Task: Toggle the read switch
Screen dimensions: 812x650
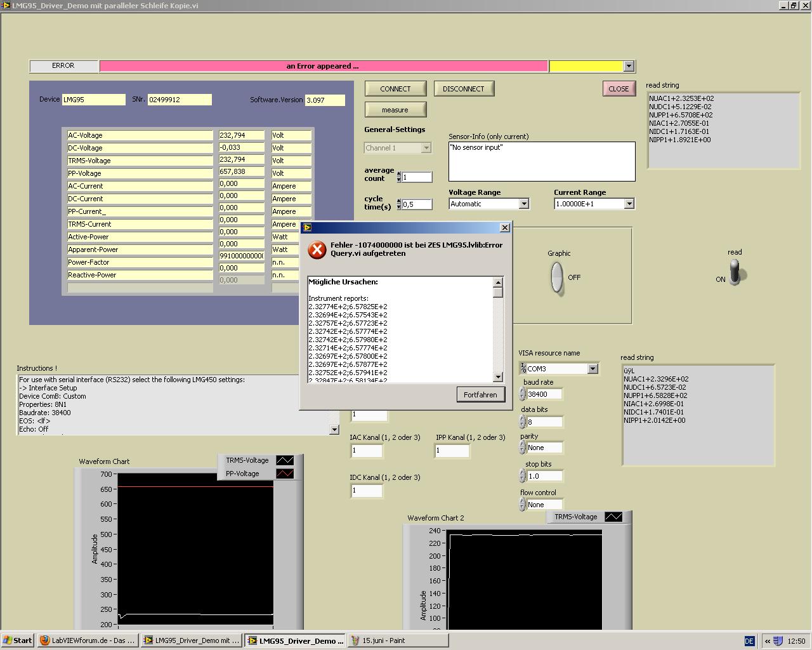Action: click(736, 274)
